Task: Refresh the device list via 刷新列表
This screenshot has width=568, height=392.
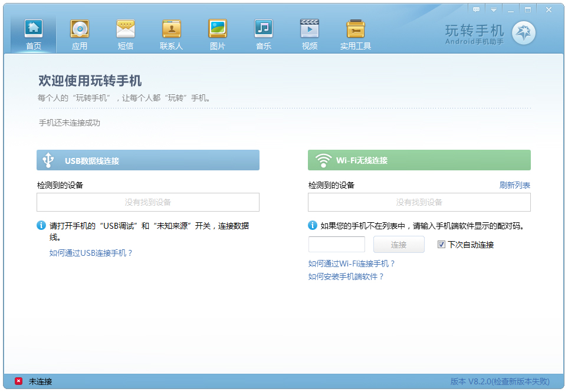Action: point(514,185)
